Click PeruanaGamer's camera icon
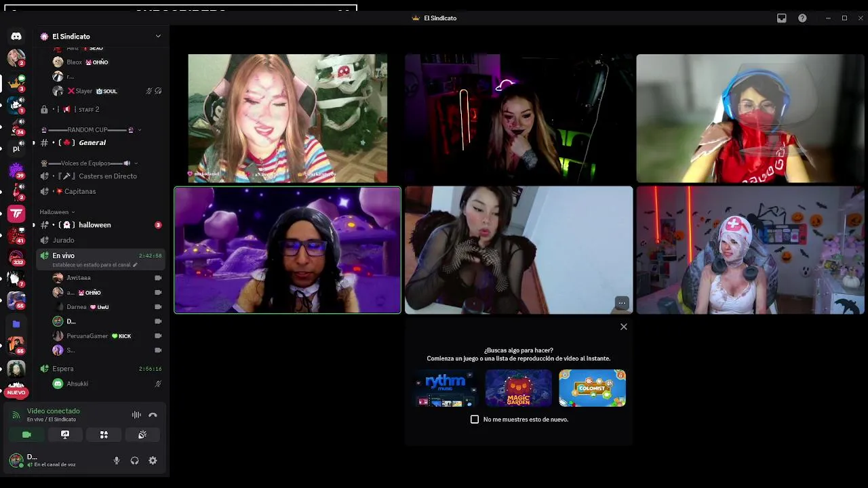This screenshot has height=488, width=868. click(x=158, y=336)
